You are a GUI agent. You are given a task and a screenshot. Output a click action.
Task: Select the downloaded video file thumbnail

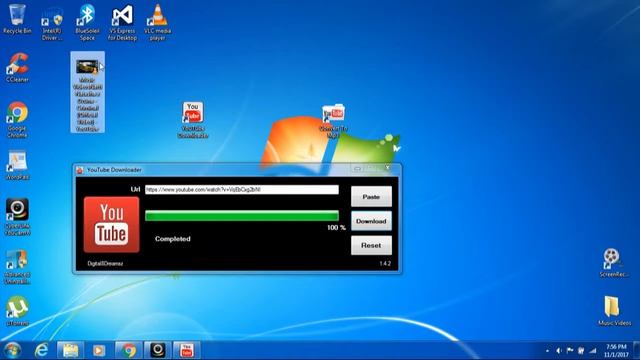[x=87, y=92]
